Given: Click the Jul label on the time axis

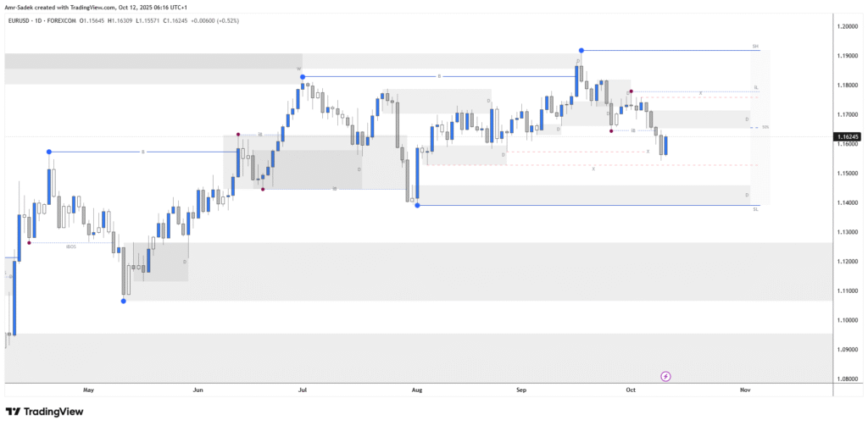Looking at the screenshot, I should pos(303,390).
